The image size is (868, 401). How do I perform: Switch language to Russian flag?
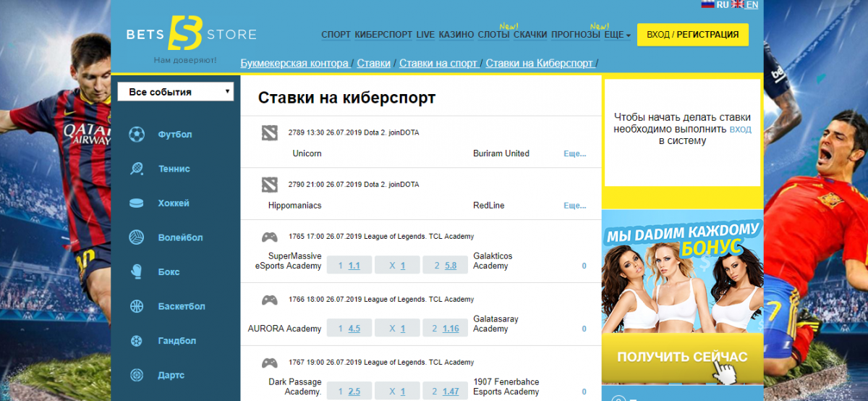coord(708,4)
